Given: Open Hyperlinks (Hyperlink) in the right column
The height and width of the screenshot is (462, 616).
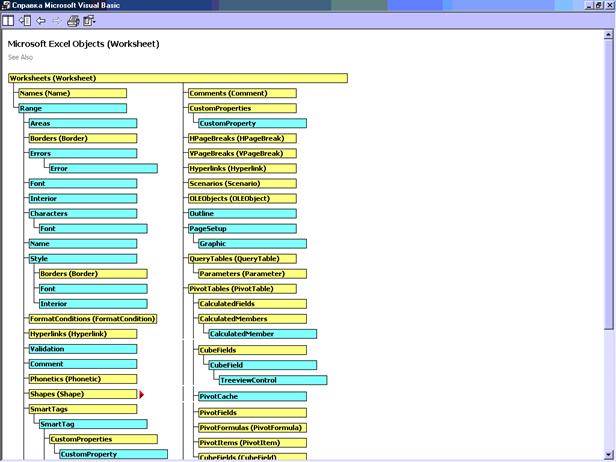Looking at the screenshot, I should [242, 169].
